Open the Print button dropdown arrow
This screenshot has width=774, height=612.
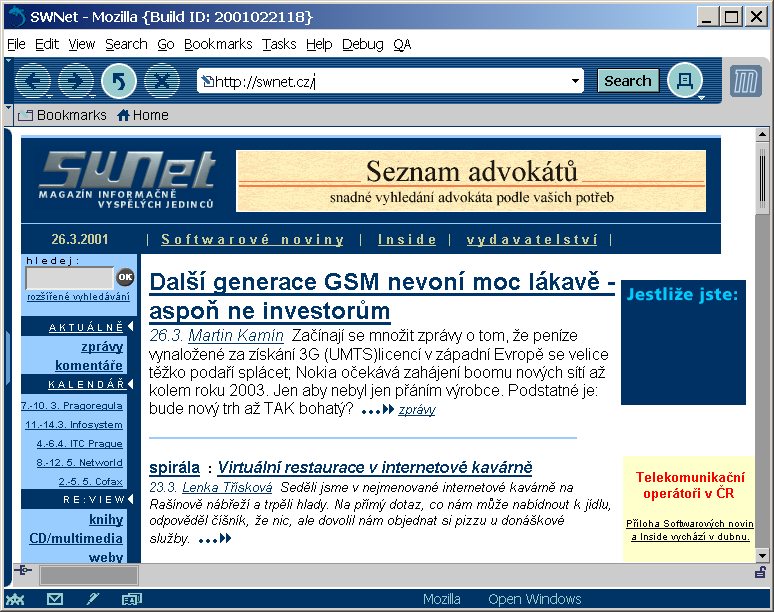(x=701, y=98)
